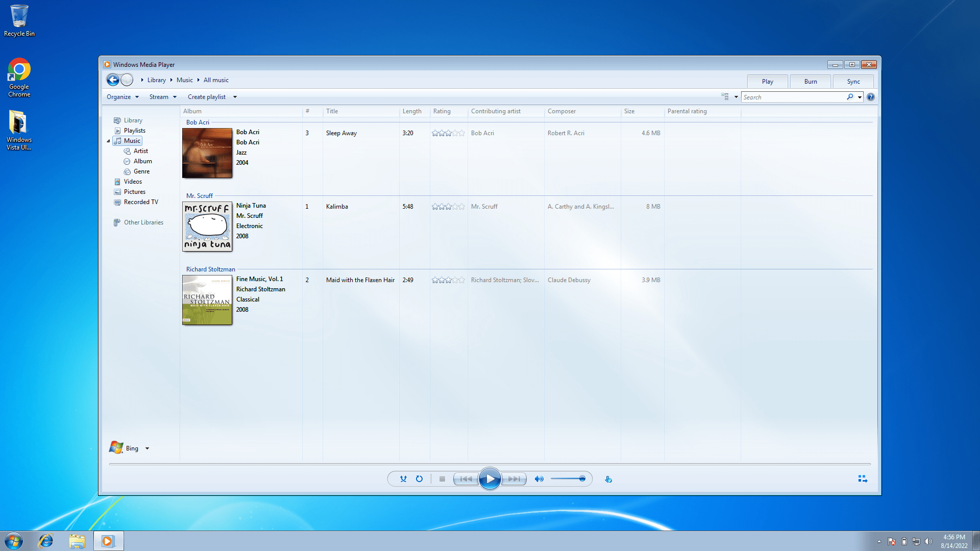Screen dimensions: 980x551
Task: Switch to the Burn tab
Action: [x=810, y=81]
